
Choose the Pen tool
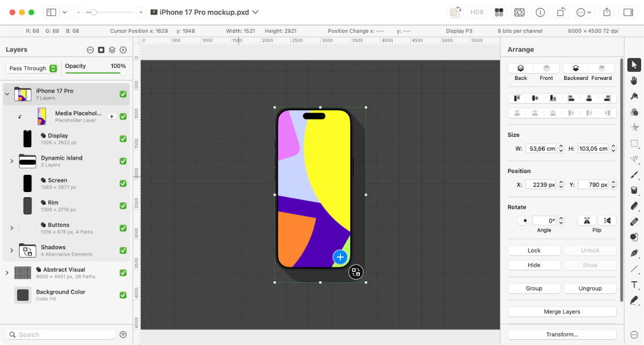[634, 253]
